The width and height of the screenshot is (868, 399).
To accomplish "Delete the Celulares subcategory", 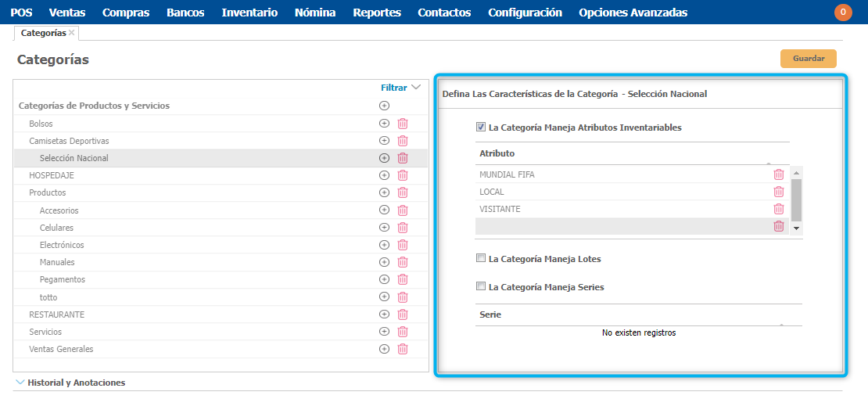I will tap(403, 228).
